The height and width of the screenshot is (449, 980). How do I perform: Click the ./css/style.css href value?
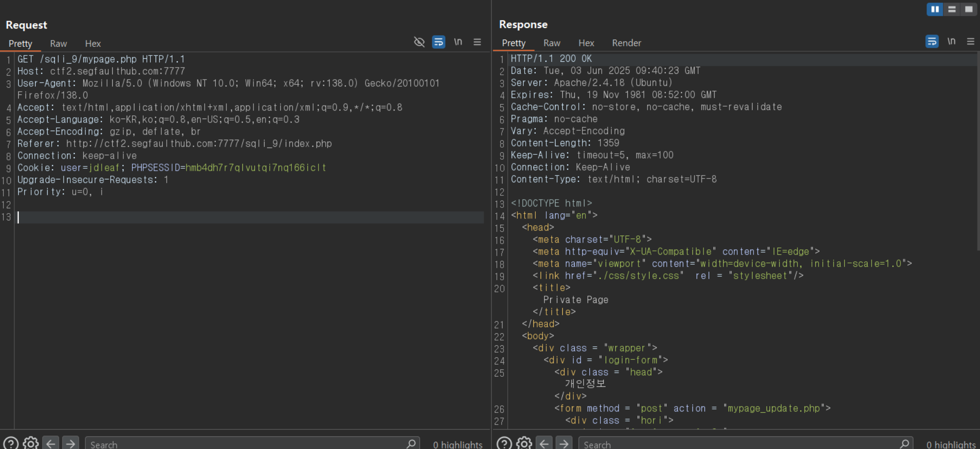coord(641,275)
